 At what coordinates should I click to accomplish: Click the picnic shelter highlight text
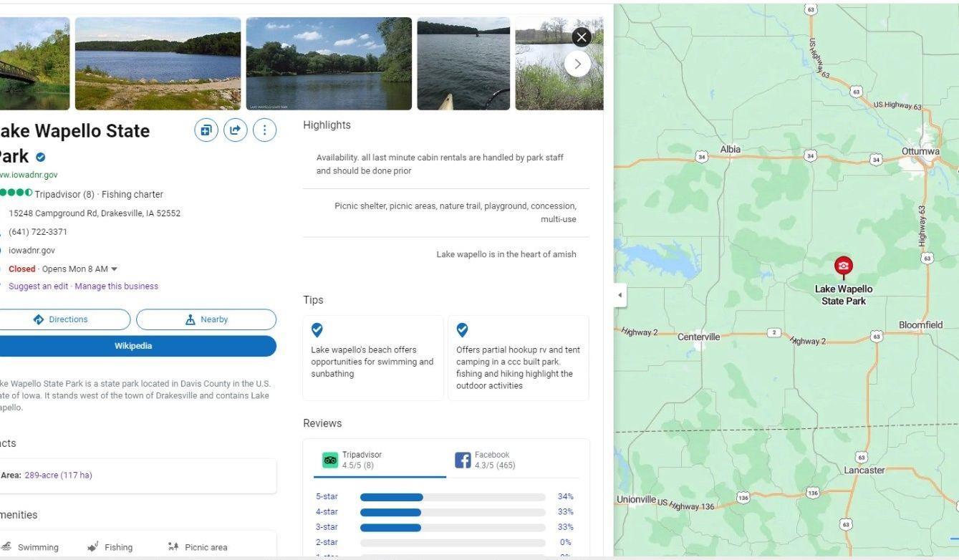click(456, 213)
